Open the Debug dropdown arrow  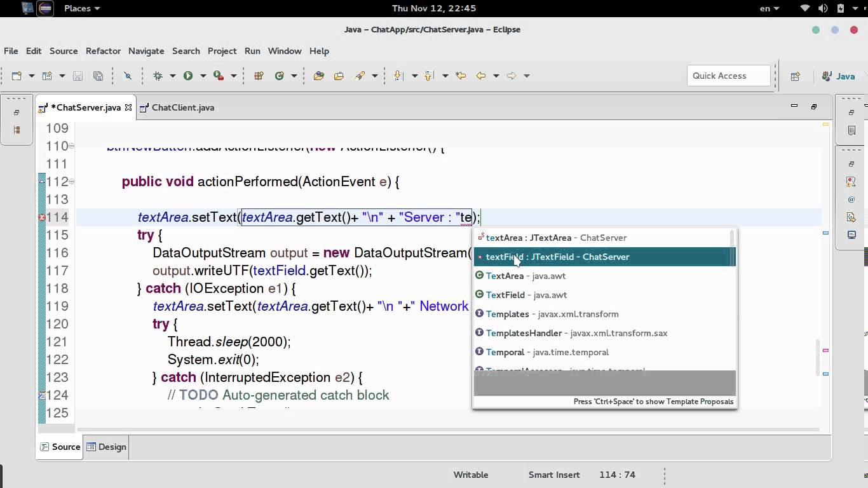pos(174,76)
